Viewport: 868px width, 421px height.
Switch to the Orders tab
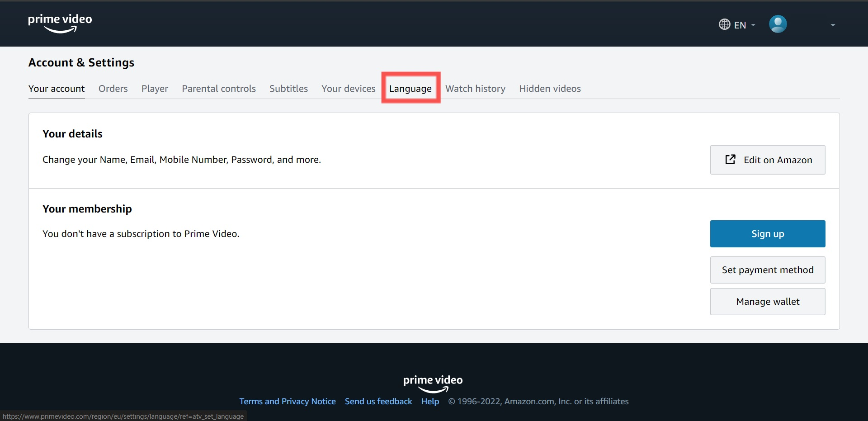[113, 89]
